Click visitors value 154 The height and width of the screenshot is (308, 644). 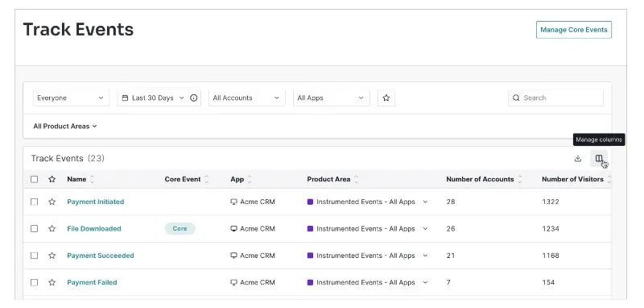click(x=548, y=282)
